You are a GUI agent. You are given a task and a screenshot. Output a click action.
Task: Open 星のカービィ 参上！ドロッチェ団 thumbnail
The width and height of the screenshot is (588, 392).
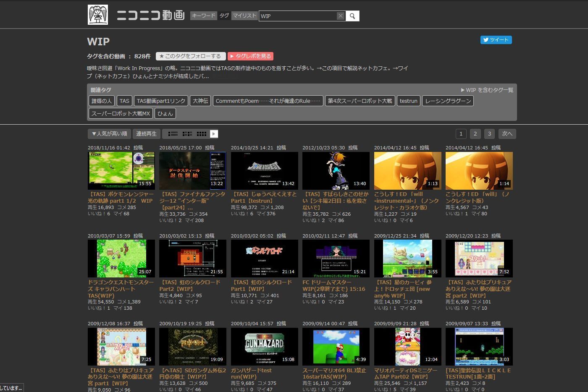tap(408, 259)
